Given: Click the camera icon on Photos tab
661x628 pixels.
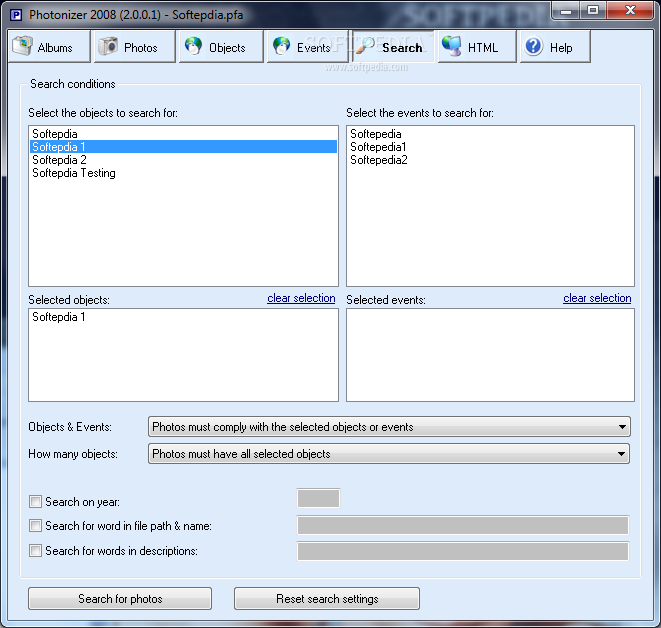Looking at the screenshot, I should 108,46.
